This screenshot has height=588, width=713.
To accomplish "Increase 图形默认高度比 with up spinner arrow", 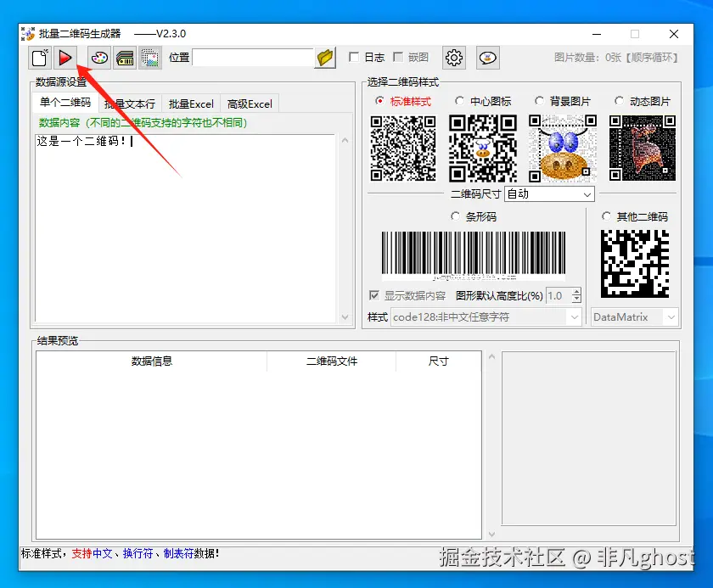I will [x=576, y=292].
